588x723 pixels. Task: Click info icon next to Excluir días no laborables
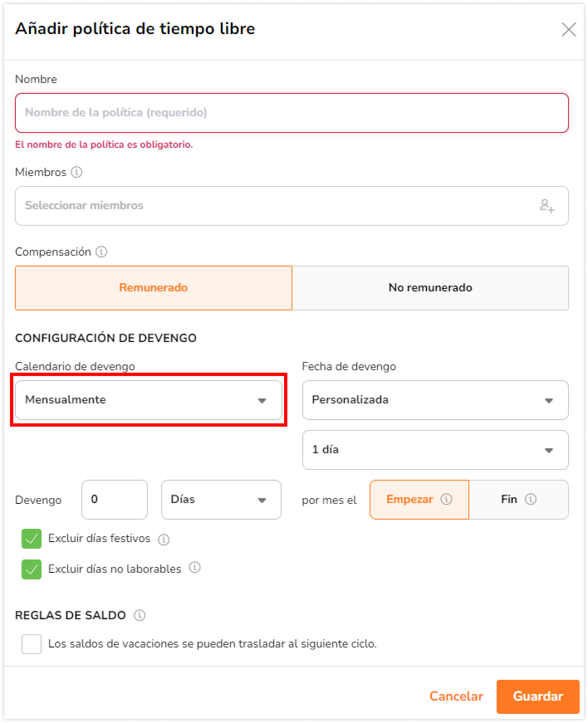(x=195, y=567)
